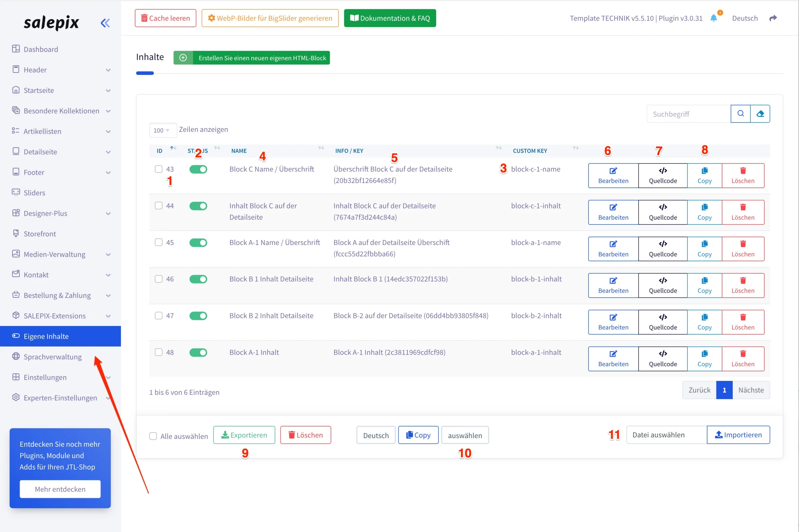
Task: Collapse the sidebar with double-chevron icon
Action: [105, 23]
